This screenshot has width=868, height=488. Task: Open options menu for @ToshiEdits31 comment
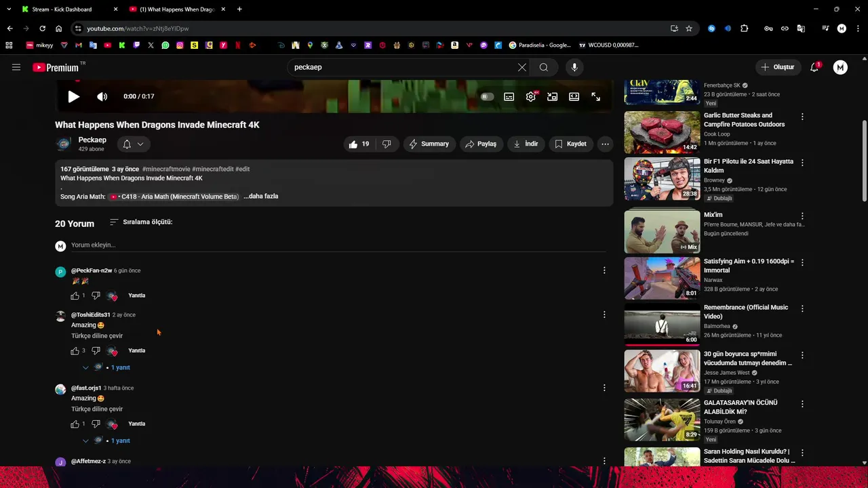point(604,314)
